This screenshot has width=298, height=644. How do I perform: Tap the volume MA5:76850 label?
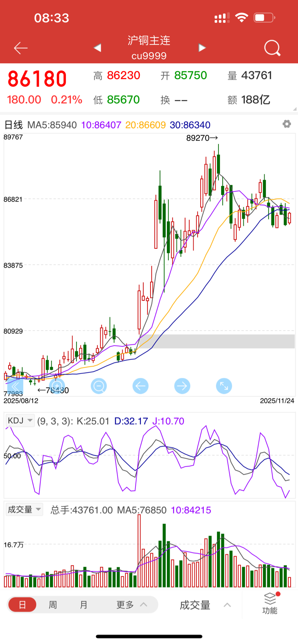[x=142, y=510]
